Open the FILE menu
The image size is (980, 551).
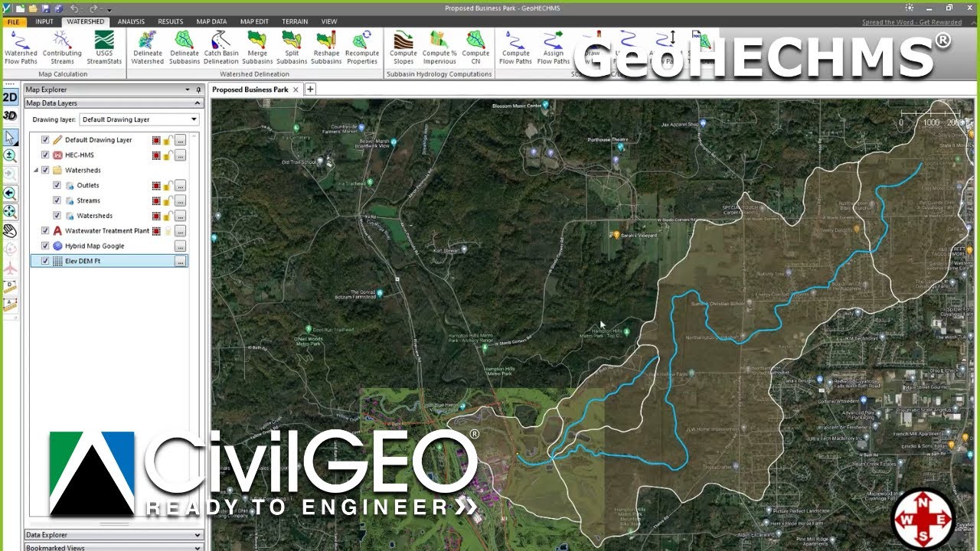(14, 21)
